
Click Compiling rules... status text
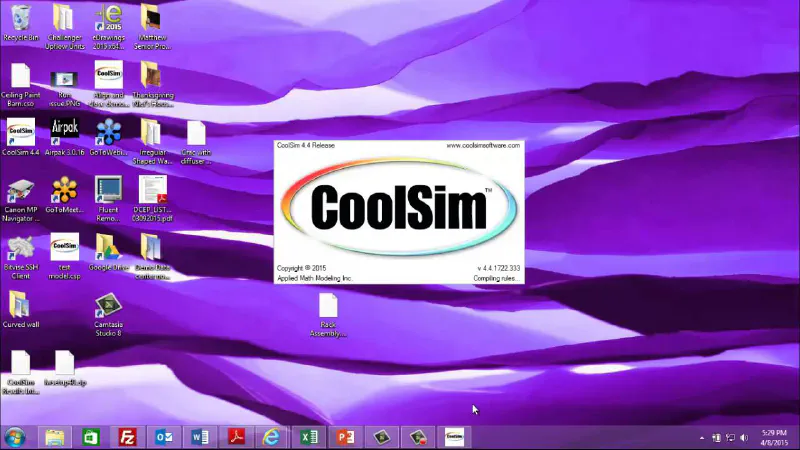[x=496, y=279]
